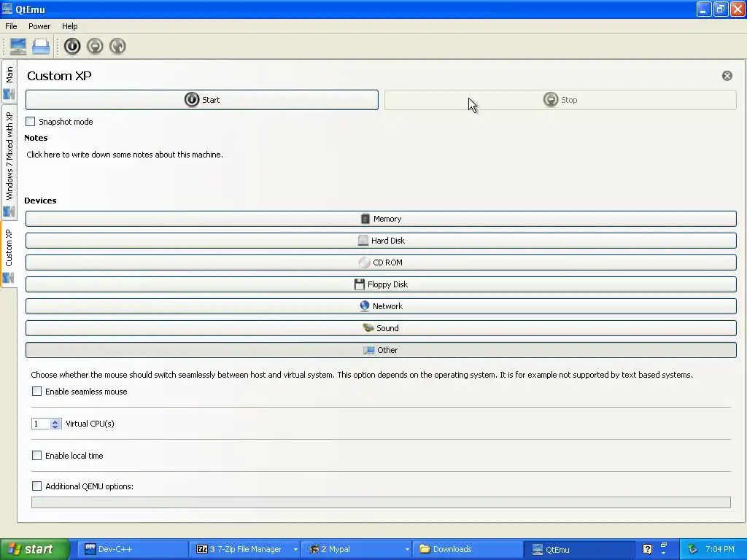Click the new virtual machine toolbar icon
Image resolution: width=747 pixels, height=560 pixels.
(x=18, y=46)
